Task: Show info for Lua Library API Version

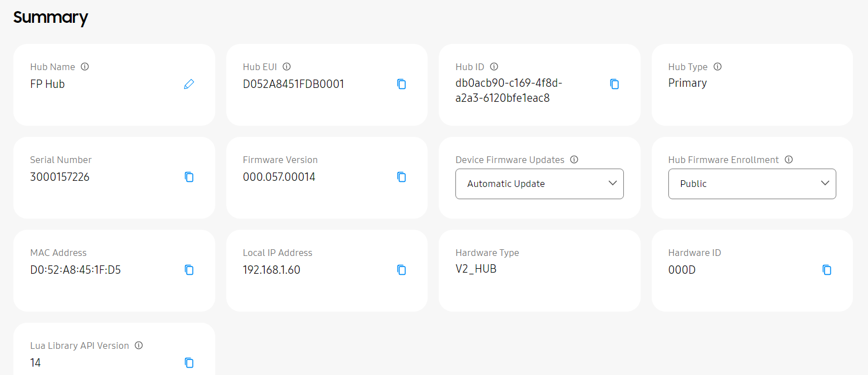Action: (x=139, y=346)
